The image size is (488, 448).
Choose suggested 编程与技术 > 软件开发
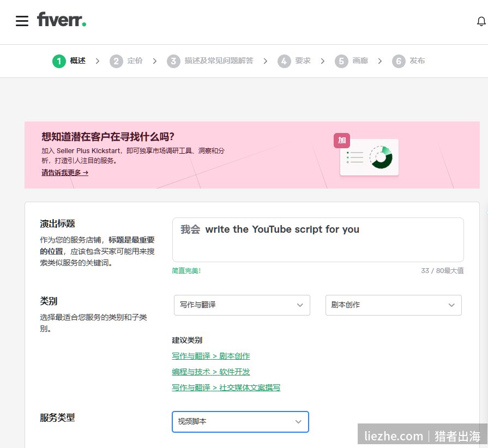coord(210,372)
